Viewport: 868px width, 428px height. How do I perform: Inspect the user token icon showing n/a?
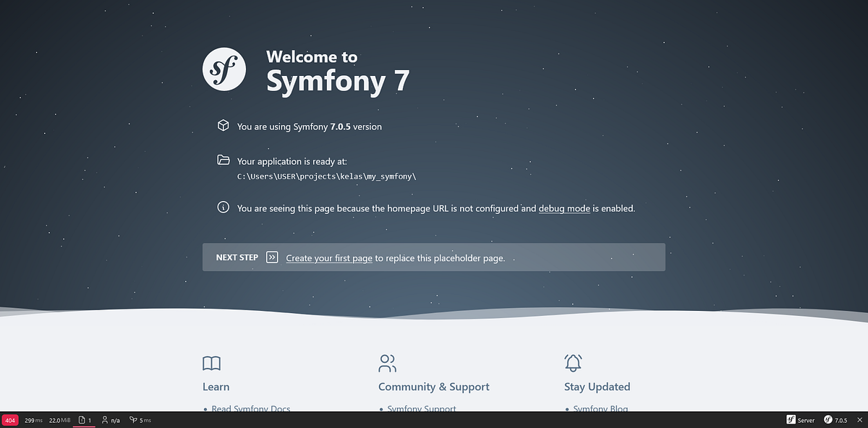[x=109, y=419]
